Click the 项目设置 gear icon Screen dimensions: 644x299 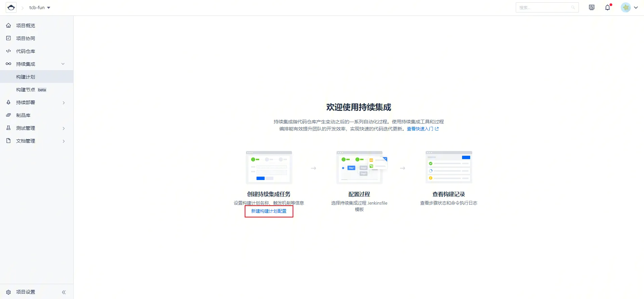coord(8,292)
